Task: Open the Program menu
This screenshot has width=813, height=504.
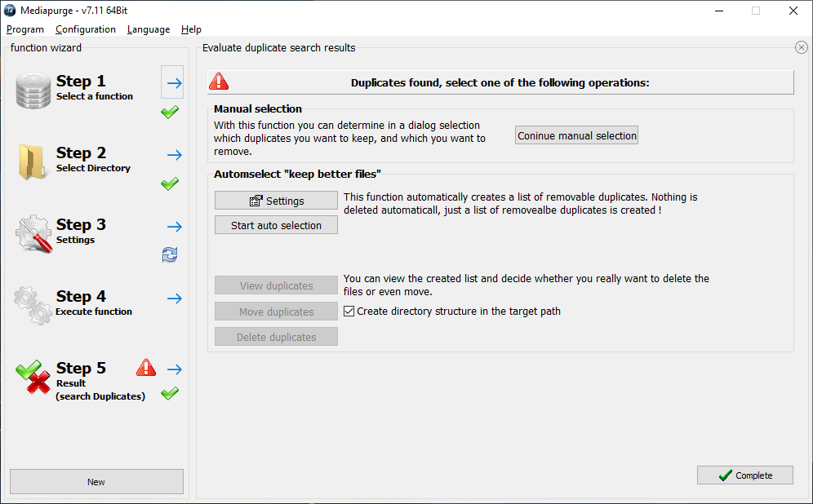Action: 24,29
